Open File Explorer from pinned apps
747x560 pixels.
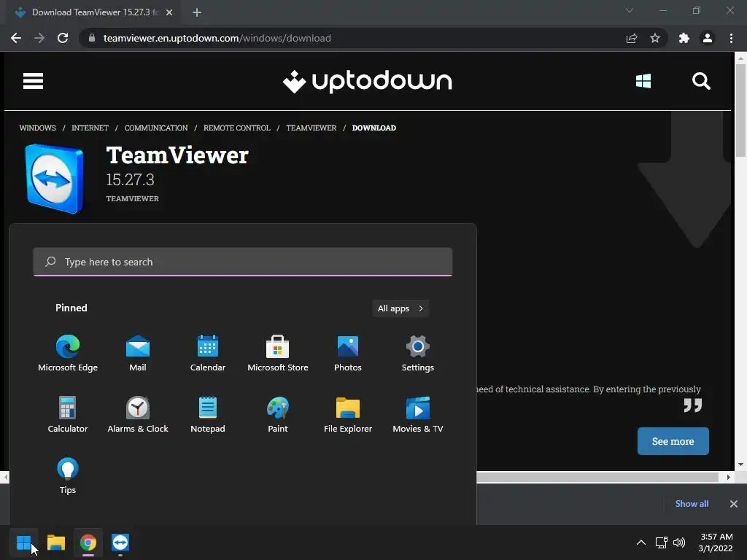point(348,414)
